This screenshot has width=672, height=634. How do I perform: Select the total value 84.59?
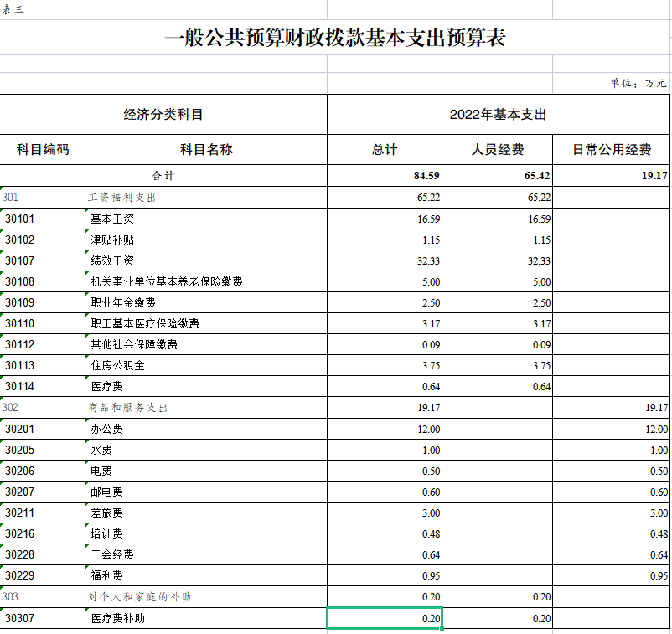[385, 176]
